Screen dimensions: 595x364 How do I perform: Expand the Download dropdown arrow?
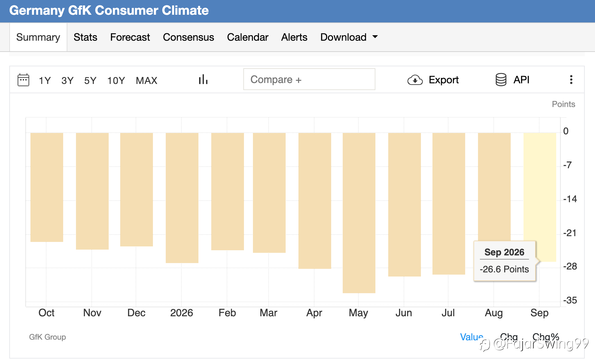[375, 37]
